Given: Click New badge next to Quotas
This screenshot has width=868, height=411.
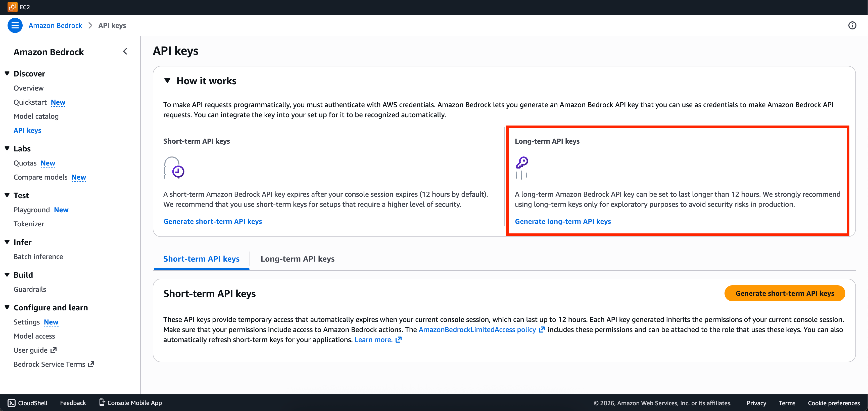Looking at the screenshot, I should (48, 163).
